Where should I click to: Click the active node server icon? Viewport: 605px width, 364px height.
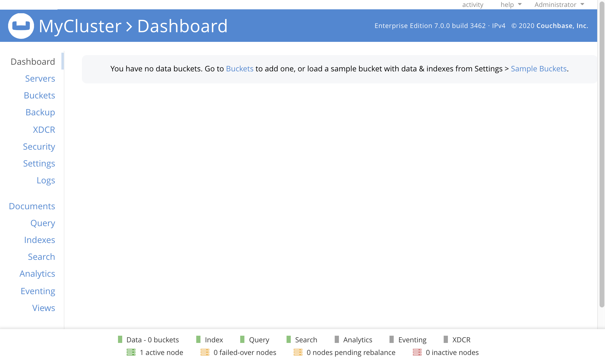(x=132, y=352)
